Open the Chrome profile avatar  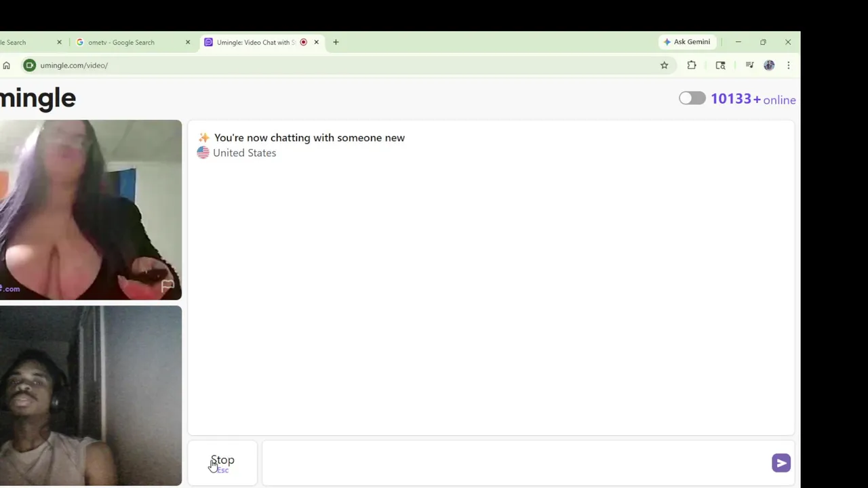pyautogui.click(x=769, y=65)
